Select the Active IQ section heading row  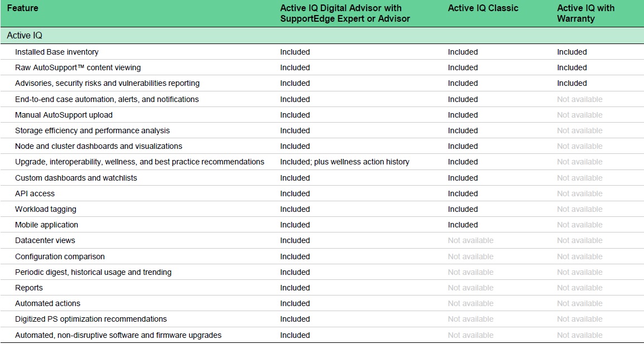point(25,36)
